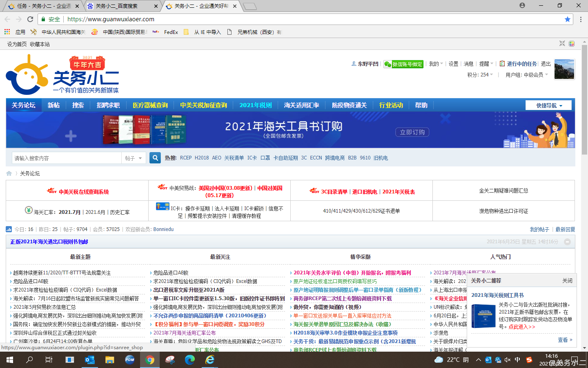Open Windows taskbar search
This screenshot has height=368, width=588.
[x=29, y=360]
